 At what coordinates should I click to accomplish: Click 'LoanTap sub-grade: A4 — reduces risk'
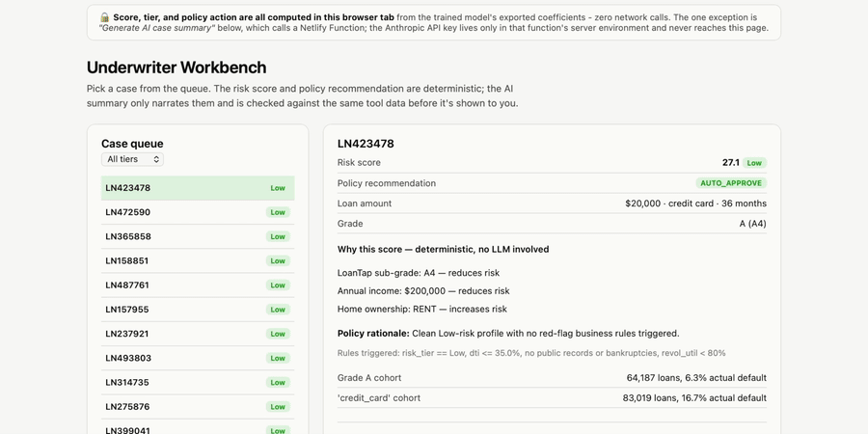(x=419, y=273)
